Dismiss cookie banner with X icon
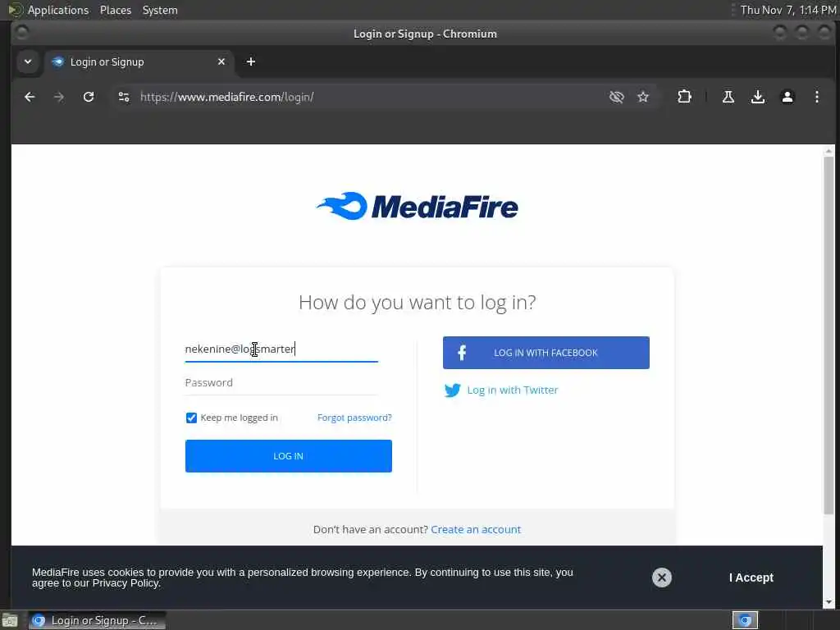The width and height of the screenshot is (840, 630). 662,577
